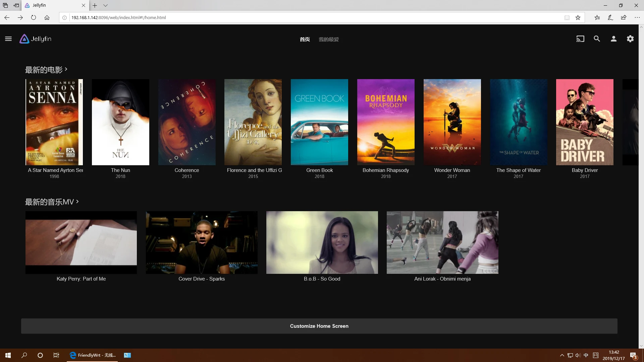644x362 pixels.
Task: Switch to the 我的最爱 tab
Action: tap(329, 40)
